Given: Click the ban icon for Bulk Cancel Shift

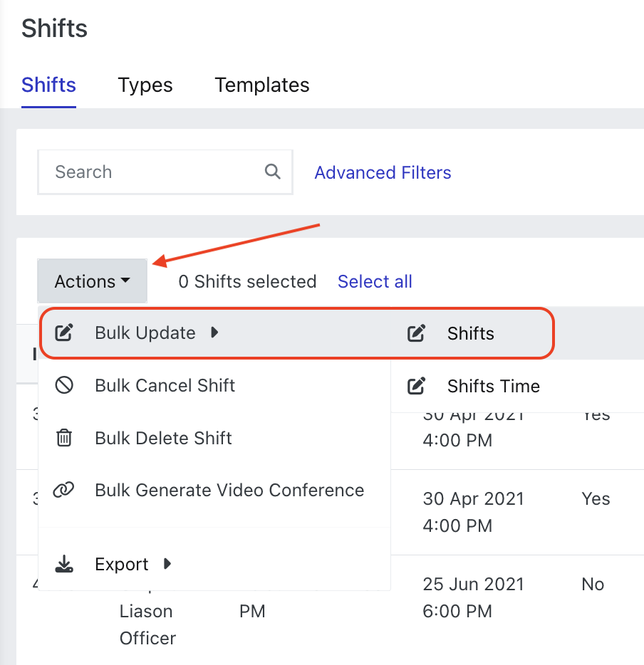Looking at the screenshot, I should [x=64, y=386].
